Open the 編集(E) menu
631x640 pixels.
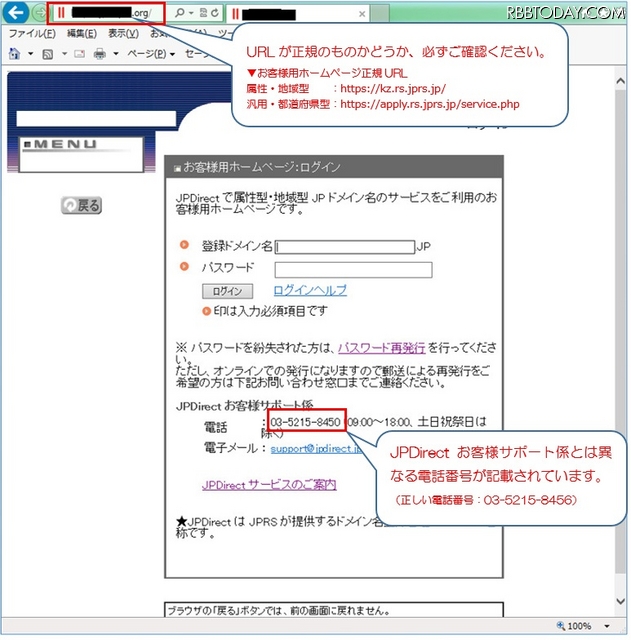82,33
